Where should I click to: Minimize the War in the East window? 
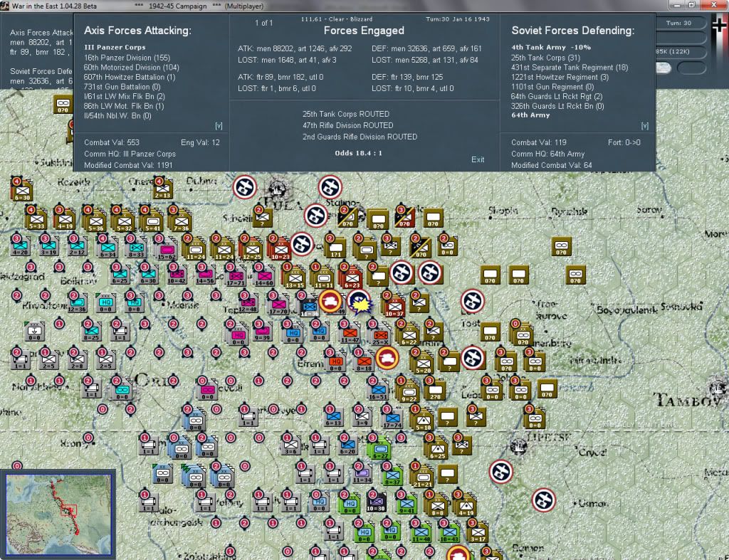pos(676,5)
